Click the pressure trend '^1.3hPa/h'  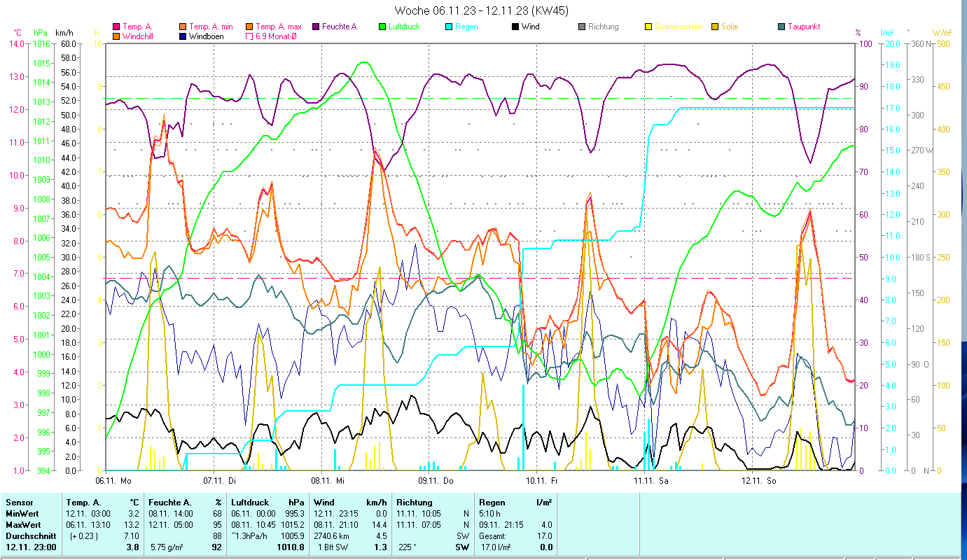pos(249,535)
